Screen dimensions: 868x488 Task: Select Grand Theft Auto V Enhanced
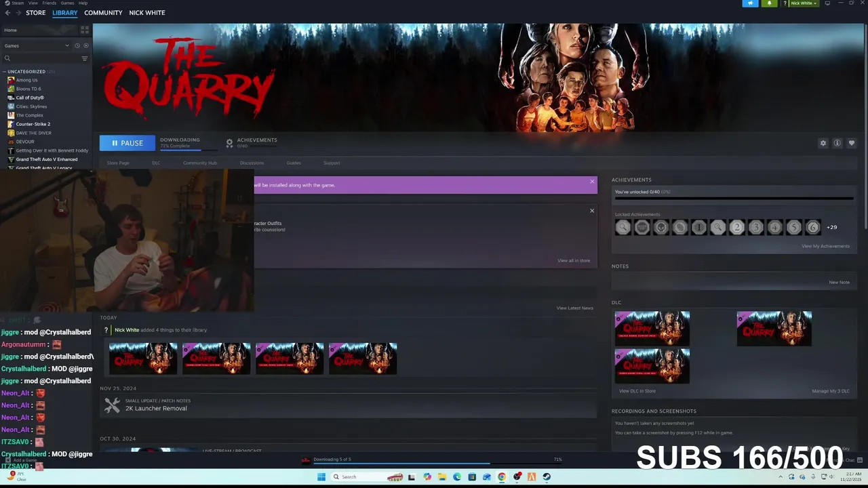pyautogui.click(x=47, y=159)
